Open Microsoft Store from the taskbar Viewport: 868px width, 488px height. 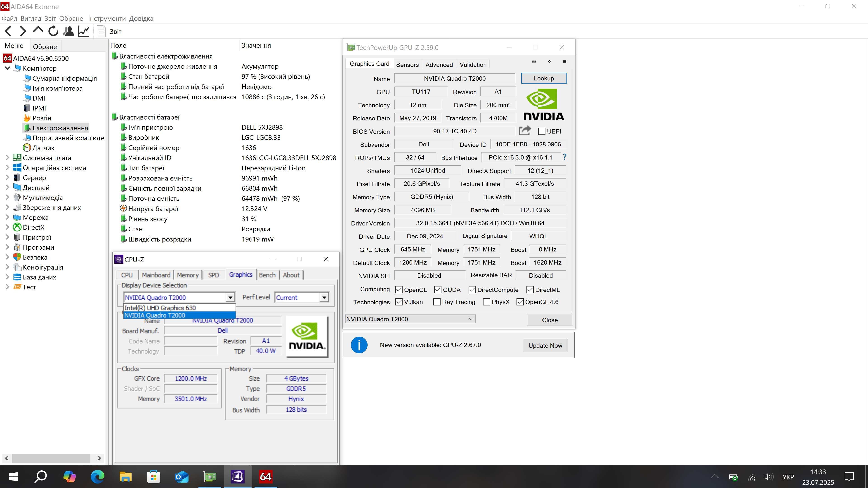click(x=154, y=476)
